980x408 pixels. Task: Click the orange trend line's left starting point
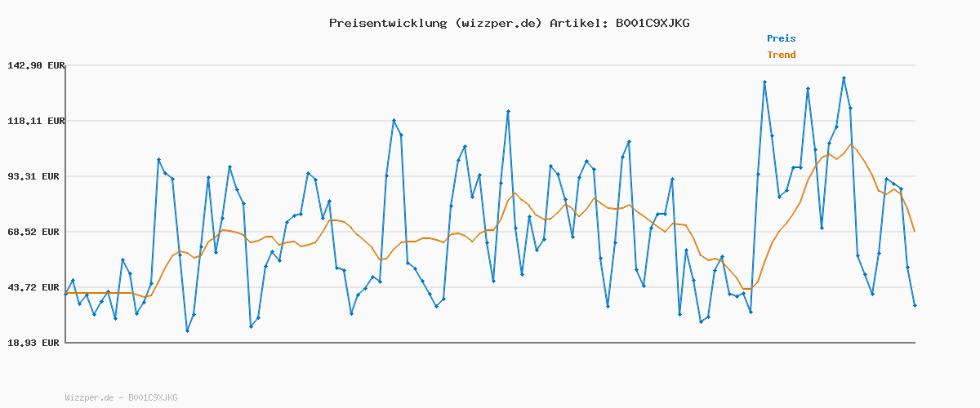tap(66, 293)
